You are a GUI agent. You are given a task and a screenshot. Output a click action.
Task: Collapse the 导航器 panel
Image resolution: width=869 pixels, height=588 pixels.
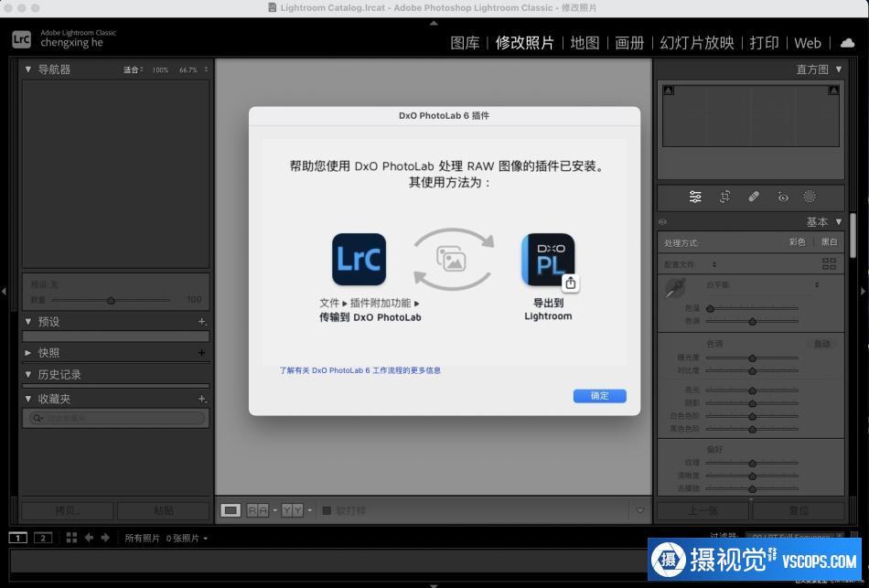pos(28,69)
